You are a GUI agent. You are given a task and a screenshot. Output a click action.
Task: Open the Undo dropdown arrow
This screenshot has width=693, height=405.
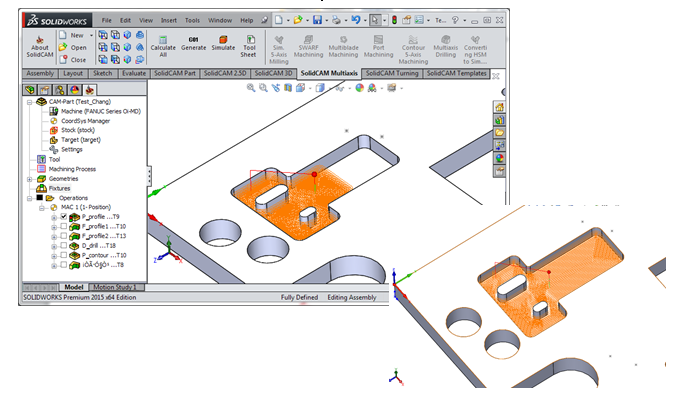pos(365,20)
